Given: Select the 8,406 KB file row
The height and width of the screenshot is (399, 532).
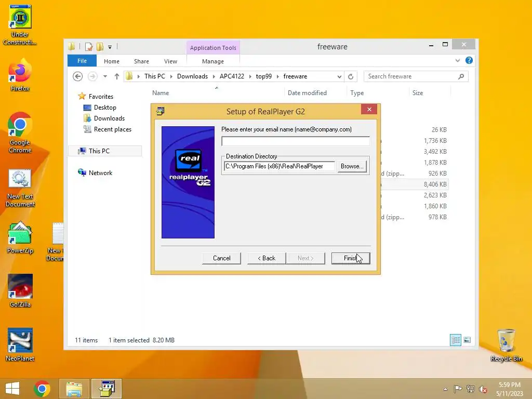Looking at the screenshot, I should (414, 184).
